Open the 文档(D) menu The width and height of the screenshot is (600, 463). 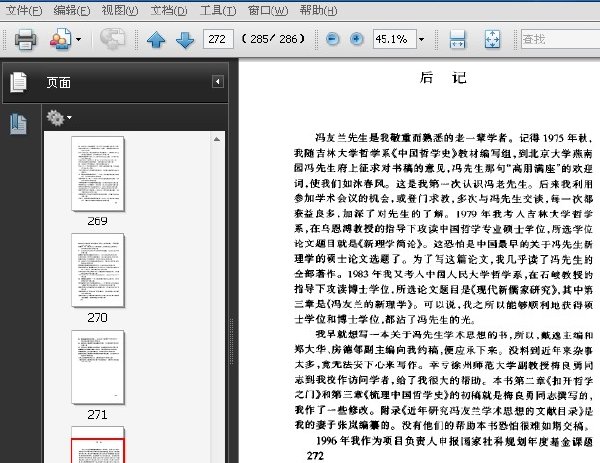[x=168, y=10]
